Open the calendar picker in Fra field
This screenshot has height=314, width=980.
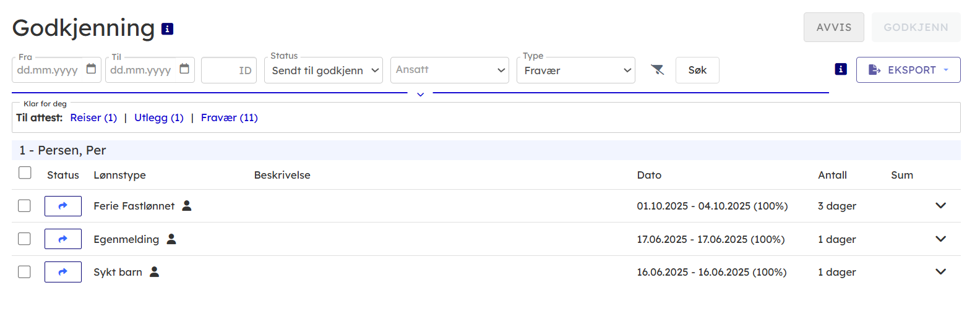[x=91, y=69]
